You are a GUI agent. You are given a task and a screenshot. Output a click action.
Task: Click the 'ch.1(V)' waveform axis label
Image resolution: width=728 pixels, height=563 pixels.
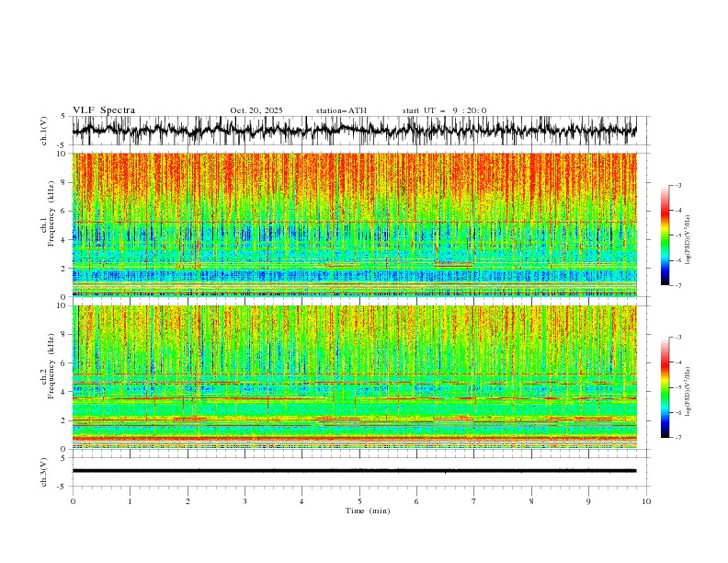44,131
